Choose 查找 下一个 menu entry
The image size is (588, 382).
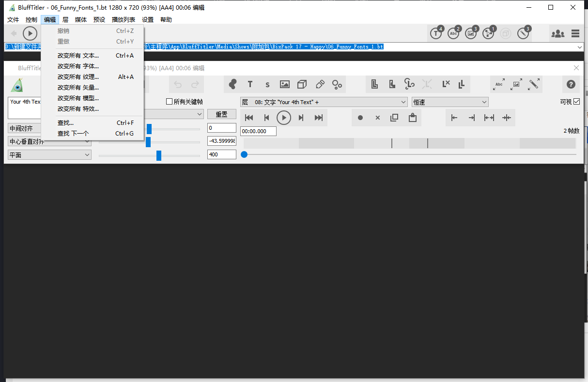pos(93,134)
